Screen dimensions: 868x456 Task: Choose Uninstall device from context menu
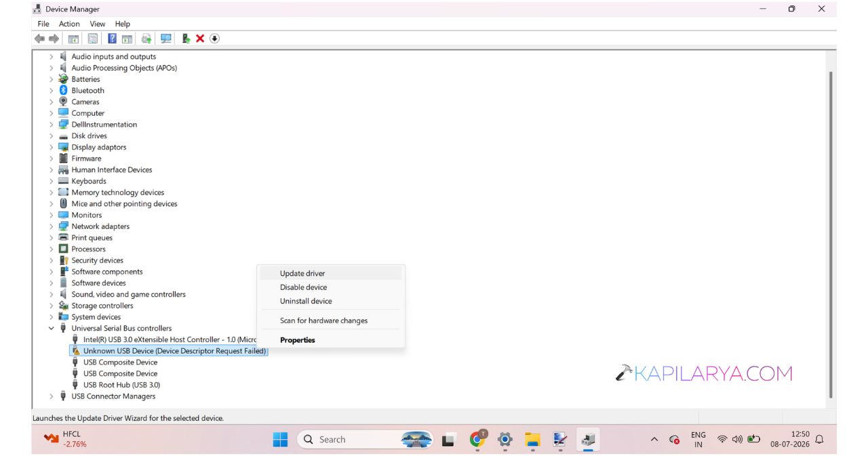(332, 301)
